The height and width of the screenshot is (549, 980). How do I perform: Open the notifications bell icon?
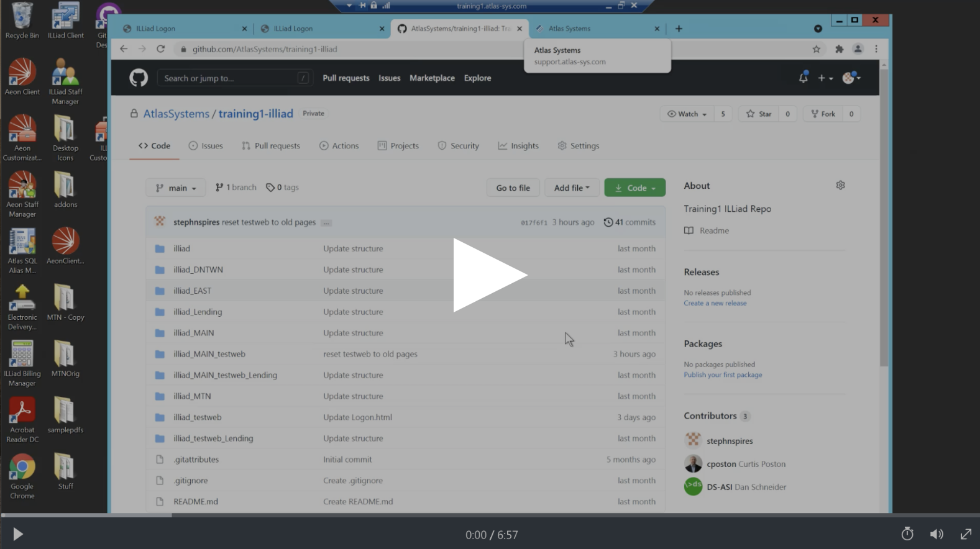tap(803, 78)
